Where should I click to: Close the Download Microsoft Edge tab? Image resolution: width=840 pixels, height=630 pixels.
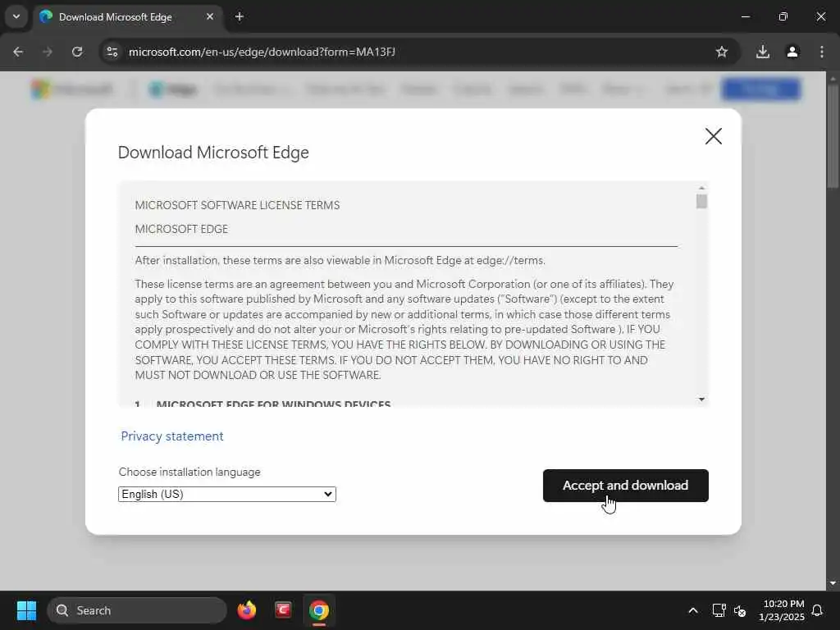coord(210,16)
